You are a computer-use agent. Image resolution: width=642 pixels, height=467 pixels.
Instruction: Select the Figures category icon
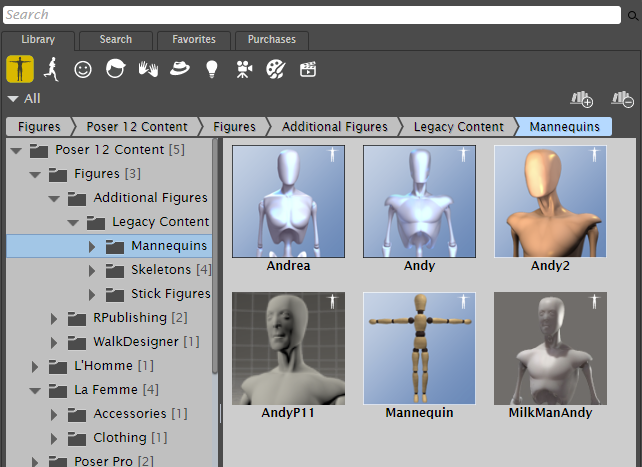point(19,69)
